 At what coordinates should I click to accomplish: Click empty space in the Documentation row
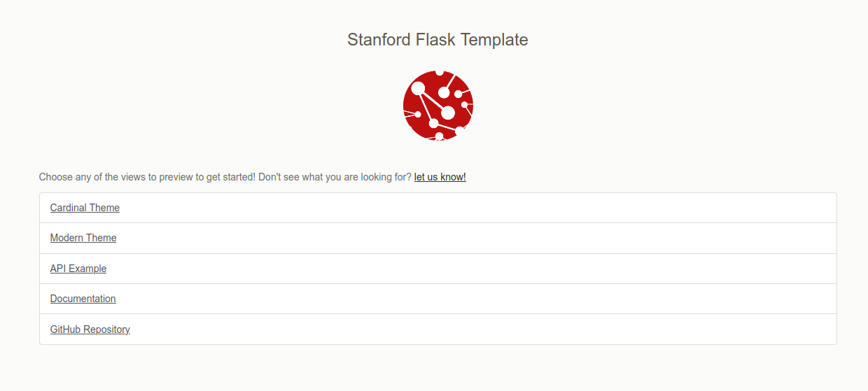(x=490, y=299)
